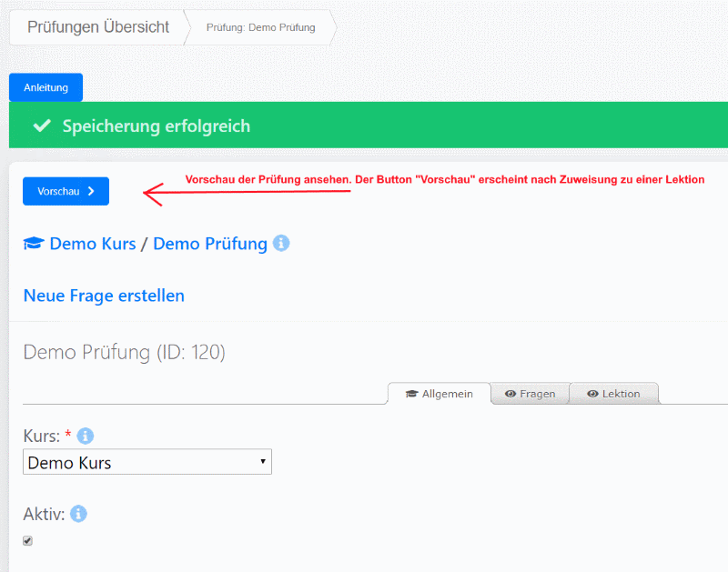Toggle the Aktiv checkbox
The height and width of the screenshot is (572, 728).
[27, 541]
